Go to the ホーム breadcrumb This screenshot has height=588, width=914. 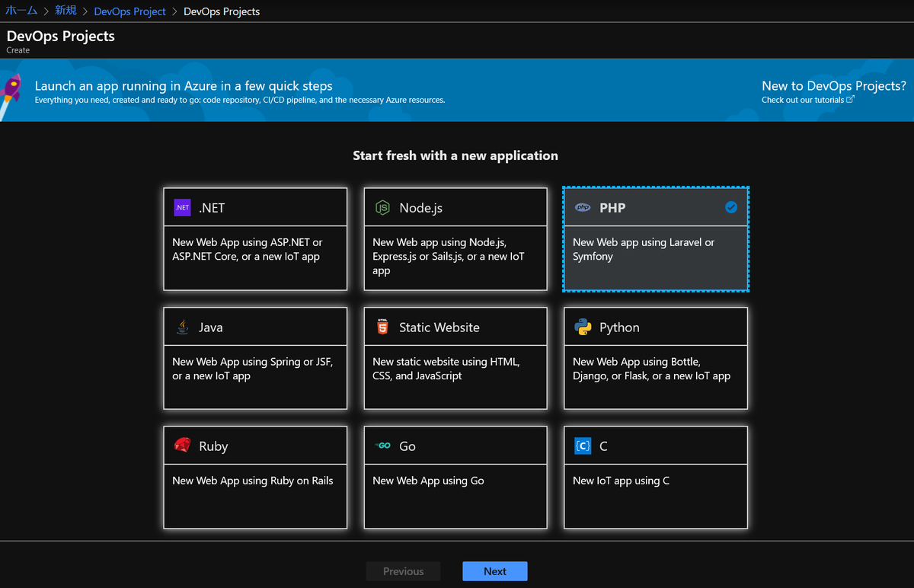(21, 11)
